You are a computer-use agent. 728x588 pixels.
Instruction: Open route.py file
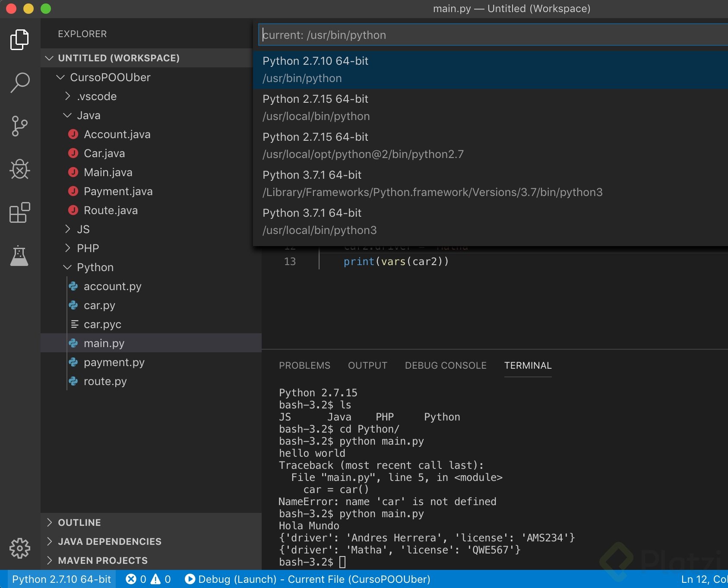(x=105, y=381)
